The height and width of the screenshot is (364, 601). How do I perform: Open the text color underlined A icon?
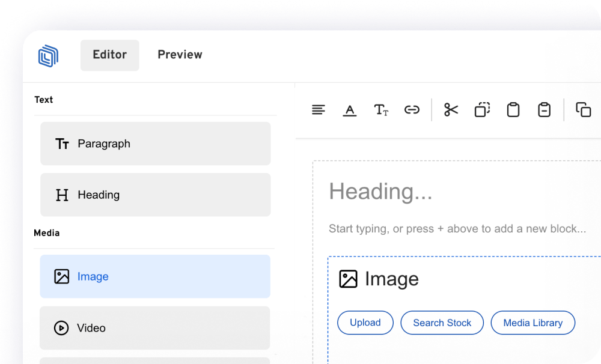pos(350,111)
